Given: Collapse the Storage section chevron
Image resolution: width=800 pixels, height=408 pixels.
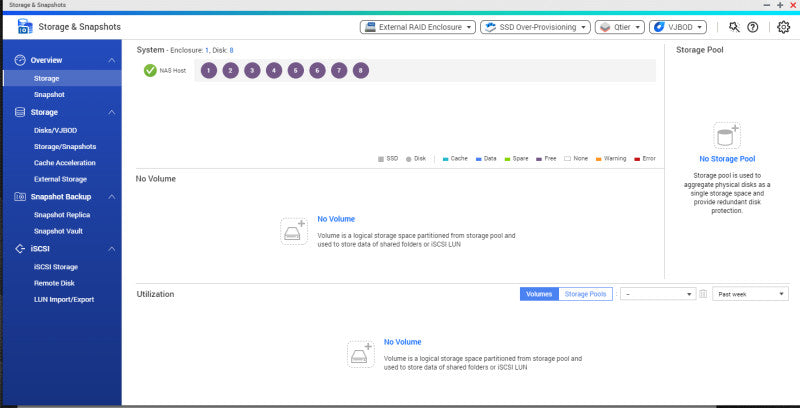Looking at the screenshot, I should pos(112,112).
